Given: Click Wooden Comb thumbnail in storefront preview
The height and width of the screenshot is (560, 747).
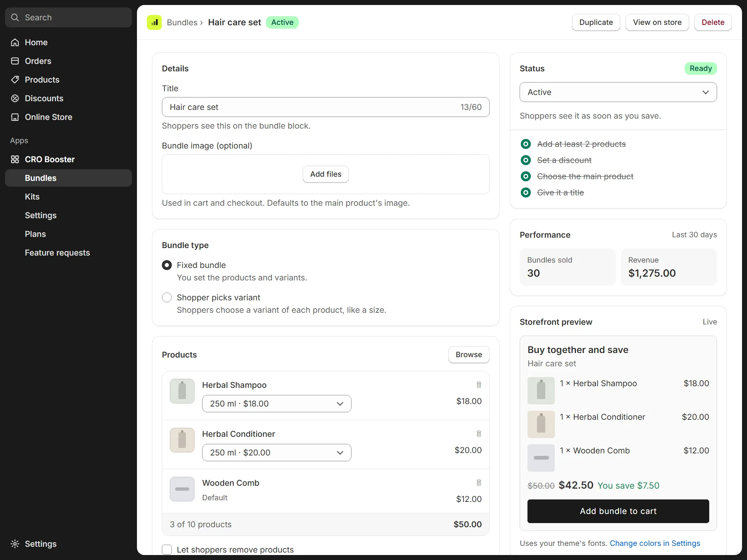Looking at the screenshot, I should [541, 458].
